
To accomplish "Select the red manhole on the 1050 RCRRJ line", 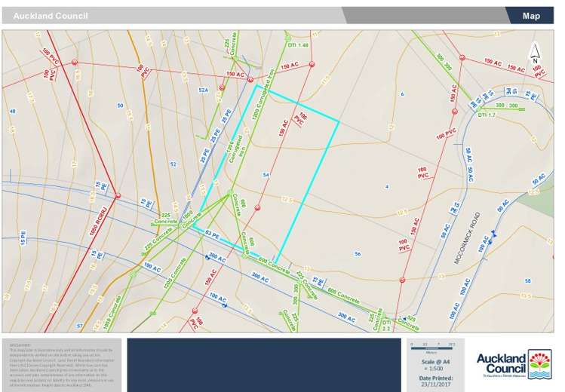I will [118, 196].
